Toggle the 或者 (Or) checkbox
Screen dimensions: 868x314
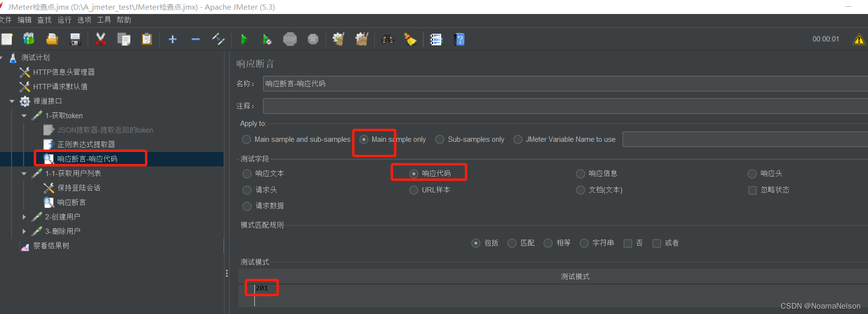(x=657, y=243)
